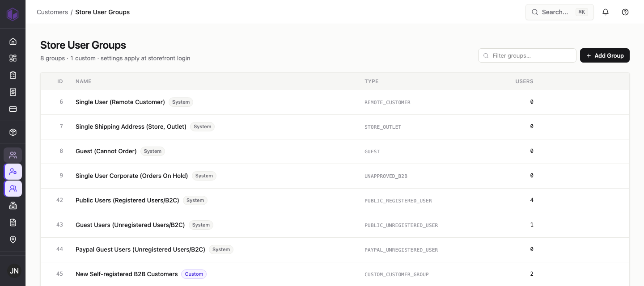Viewport: 644px width, 286px height.
Task: Open the credit card icon in sidebar
Action: click(x=13, y=109)
